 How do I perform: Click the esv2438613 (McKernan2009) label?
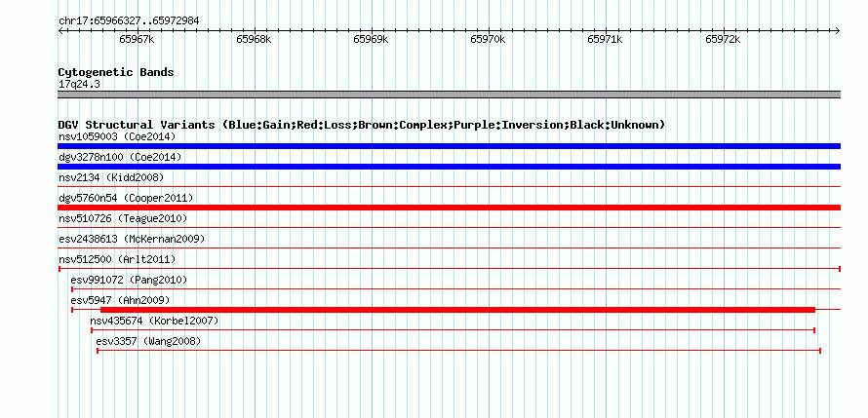coord(132,239)
